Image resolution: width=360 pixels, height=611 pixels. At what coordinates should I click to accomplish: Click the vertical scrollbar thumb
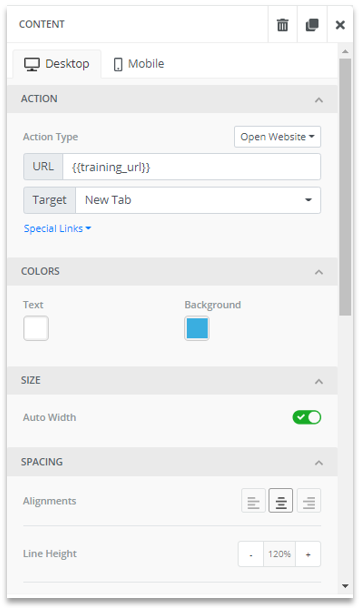pyautogui.click(x=345, y=187)
